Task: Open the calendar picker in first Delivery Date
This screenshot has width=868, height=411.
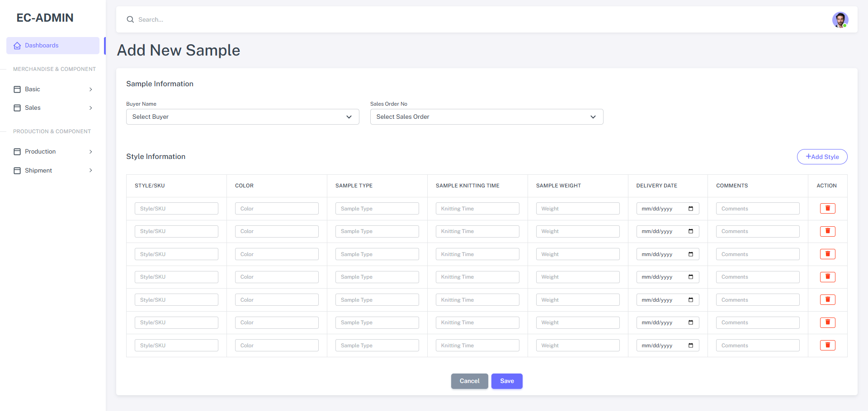Action: click(x=690, y=209)
